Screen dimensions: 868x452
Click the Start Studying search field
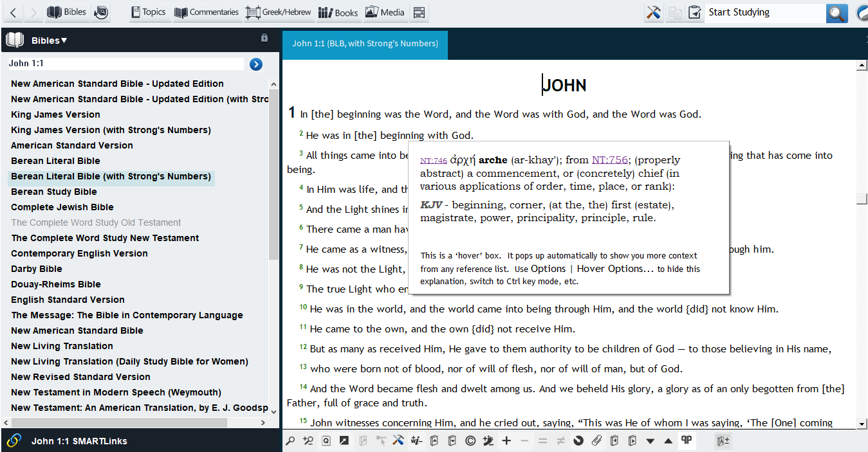(765, 12)
